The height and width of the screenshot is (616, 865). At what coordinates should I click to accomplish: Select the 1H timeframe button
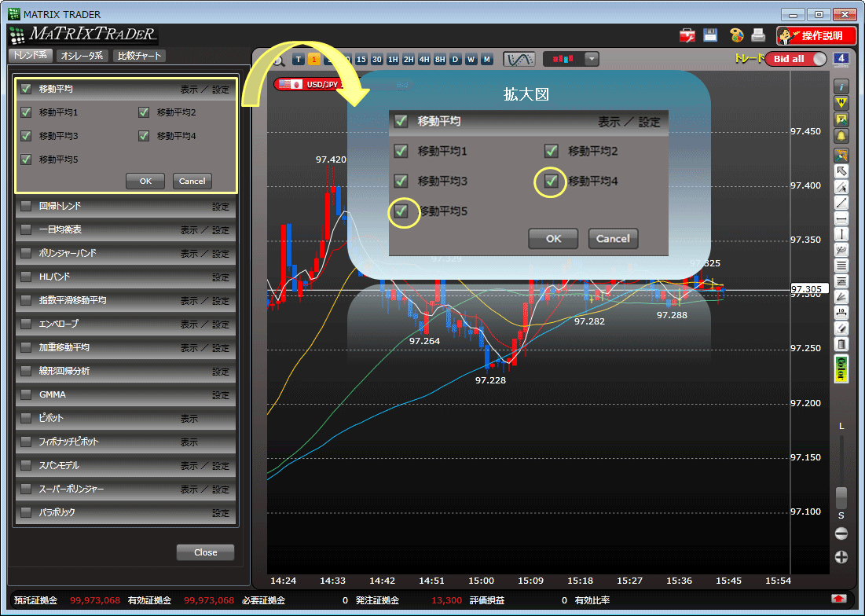393,60
